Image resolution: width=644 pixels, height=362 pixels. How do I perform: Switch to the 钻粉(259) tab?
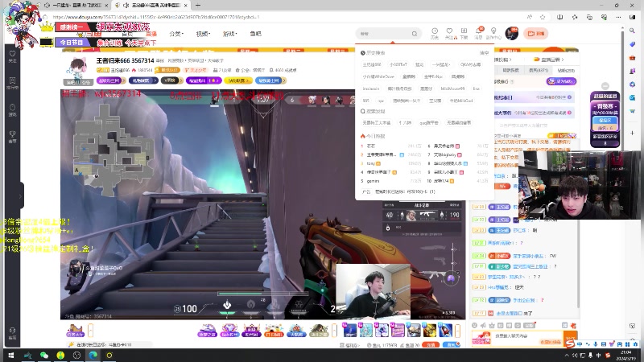pos(566,70)
